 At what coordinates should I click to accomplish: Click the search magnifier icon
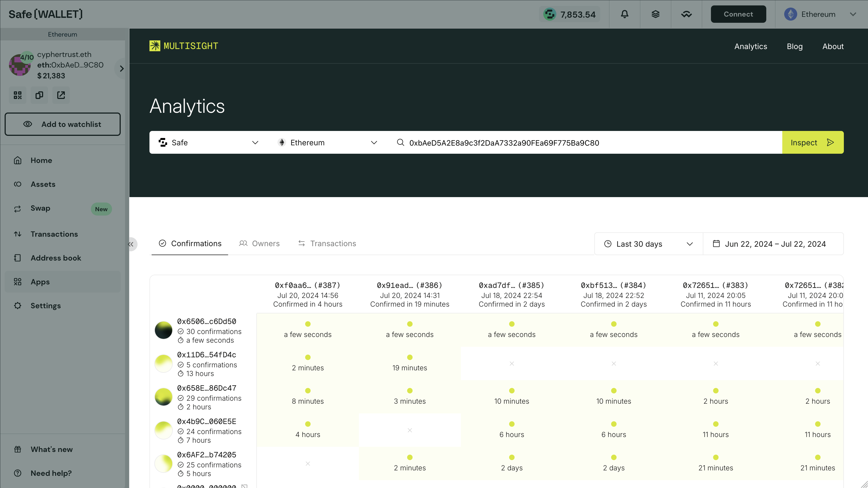tap(400, 142)
